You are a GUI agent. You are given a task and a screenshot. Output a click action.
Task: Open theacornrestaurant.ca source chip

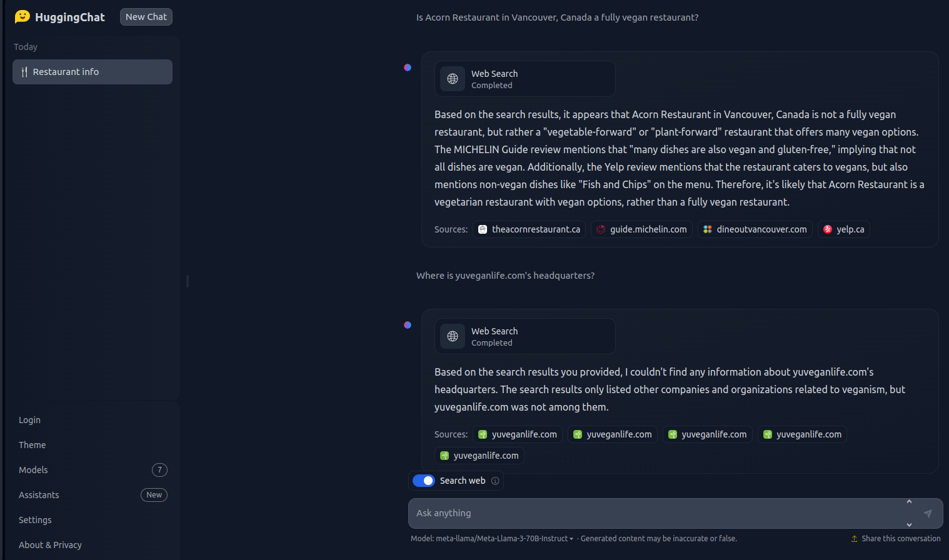click(x=529, y=229)
